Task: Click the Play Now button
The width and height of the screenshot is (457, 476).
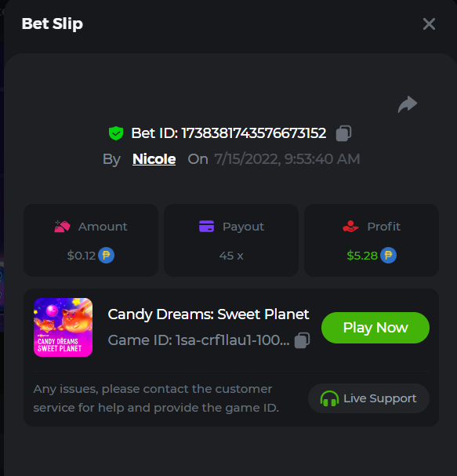Action: pyautogui.click(x=375, y=328)
